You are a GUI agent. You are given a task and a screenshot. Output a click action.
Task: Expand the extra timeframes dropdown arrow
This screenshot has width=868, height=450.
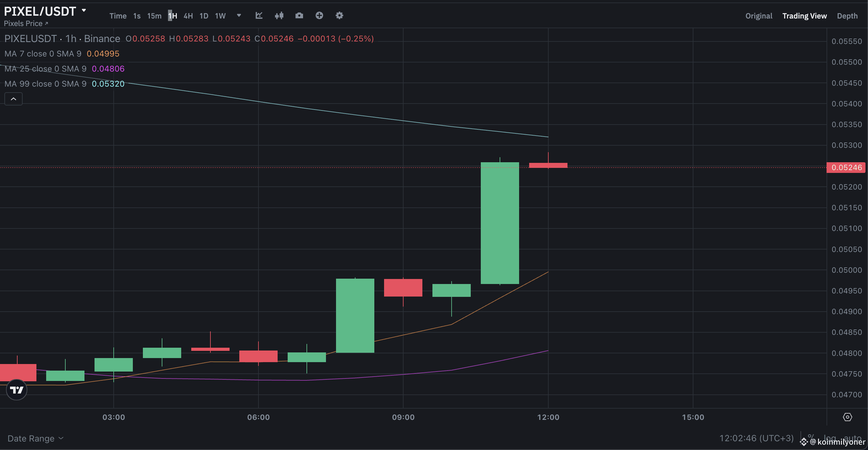click(x=239, y=15)
